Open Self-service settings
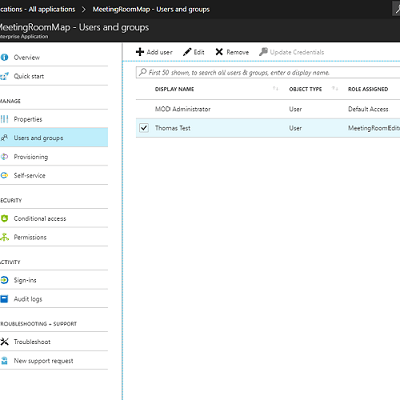 [x=54, y=175]
